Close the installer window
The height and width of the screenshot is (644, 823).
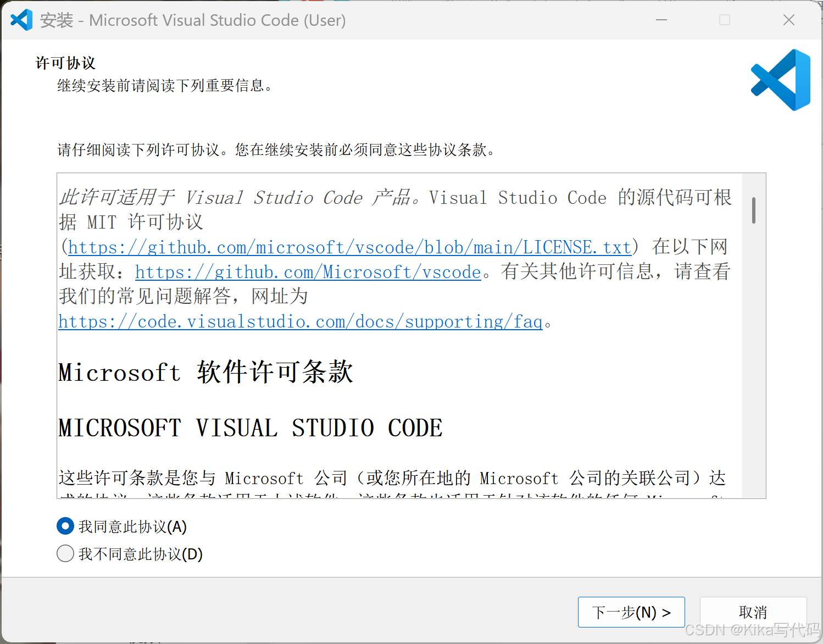click(x=789, y=20)
